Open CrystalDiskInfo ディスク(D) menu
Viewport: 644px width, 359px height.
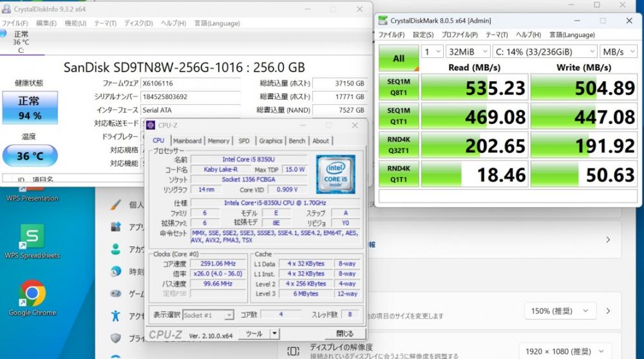coord(138,23)
